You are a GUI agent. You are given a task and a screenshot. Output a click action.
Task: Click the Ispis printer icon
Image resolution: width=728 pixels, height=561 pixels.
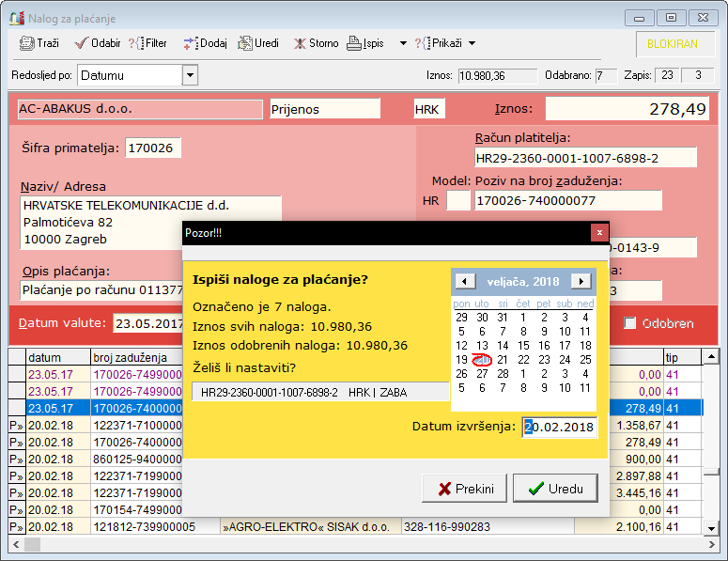coord(354,43)
